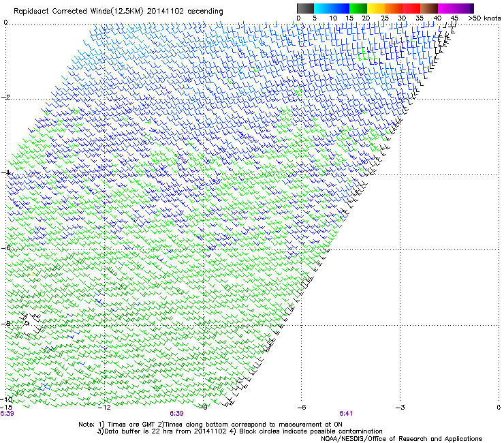Click the lone yellow wind barb
Screen dimensions: 504x443
pyautogui.click(x=32, y=275)
